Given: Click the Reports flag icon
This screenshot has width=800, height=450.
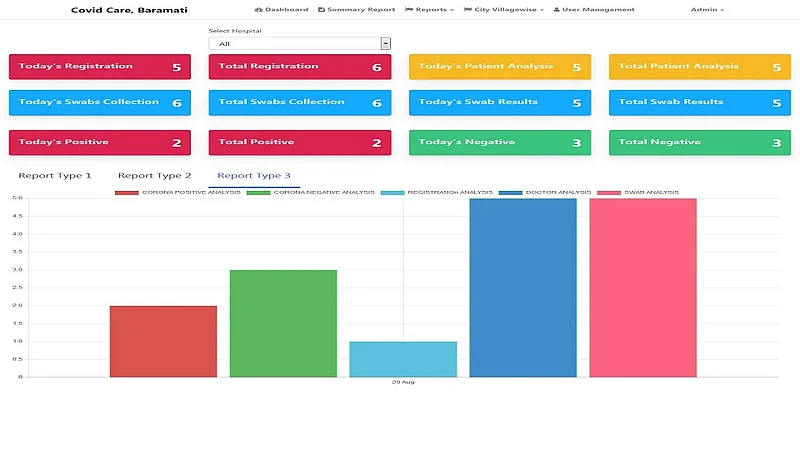Looking at the screenshot, I should click(409, 10).
